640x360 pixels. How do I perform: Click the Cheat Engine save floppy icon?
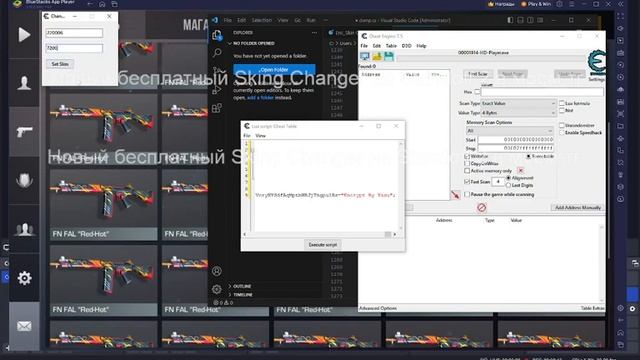pos(389,56)
